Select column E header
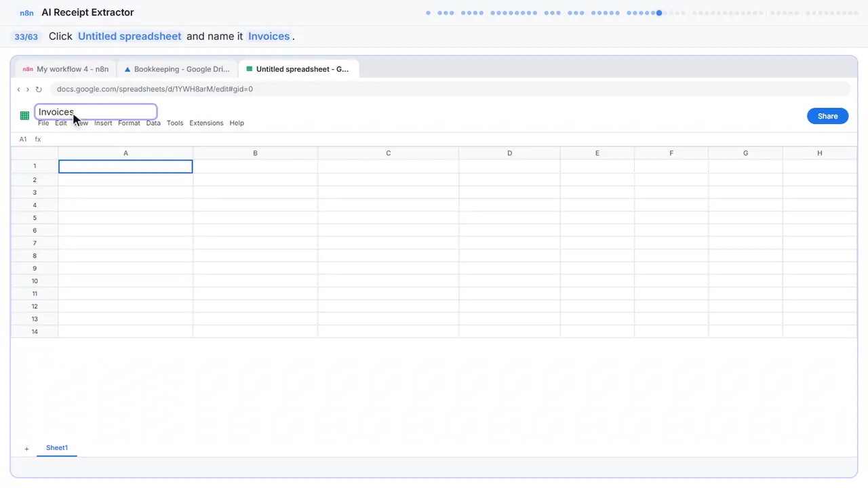The width and height of the screenshot is (868, 488). click(x=597, y=153)
